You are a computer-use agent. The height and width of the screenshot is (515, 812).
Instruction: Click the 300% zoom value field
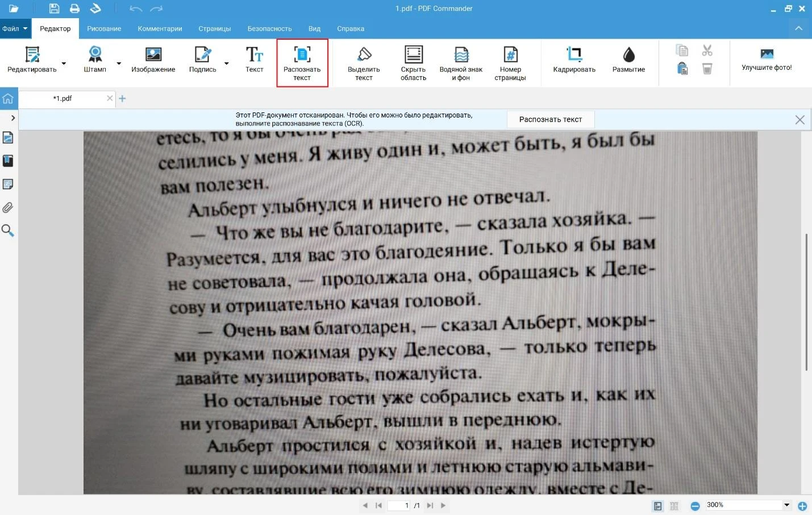744,505
